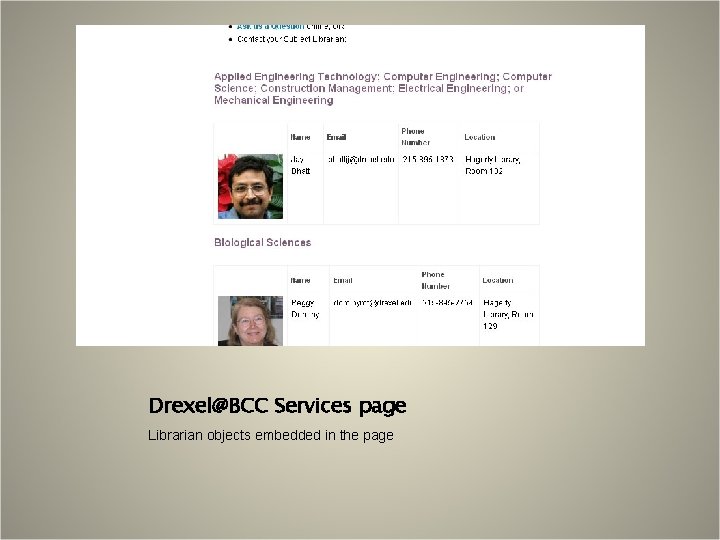Click the Contact your Subject Librarian bullet

[x=292, y=39]
